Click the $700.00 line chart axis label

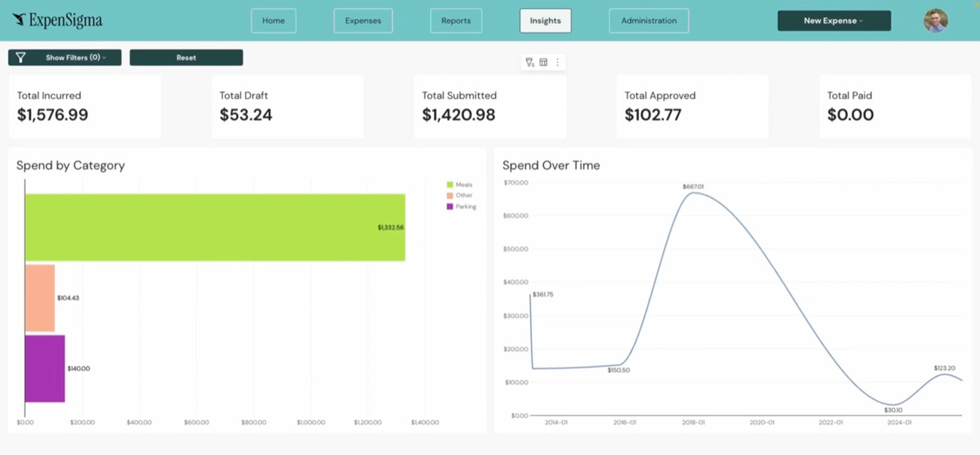click(516, 183)
